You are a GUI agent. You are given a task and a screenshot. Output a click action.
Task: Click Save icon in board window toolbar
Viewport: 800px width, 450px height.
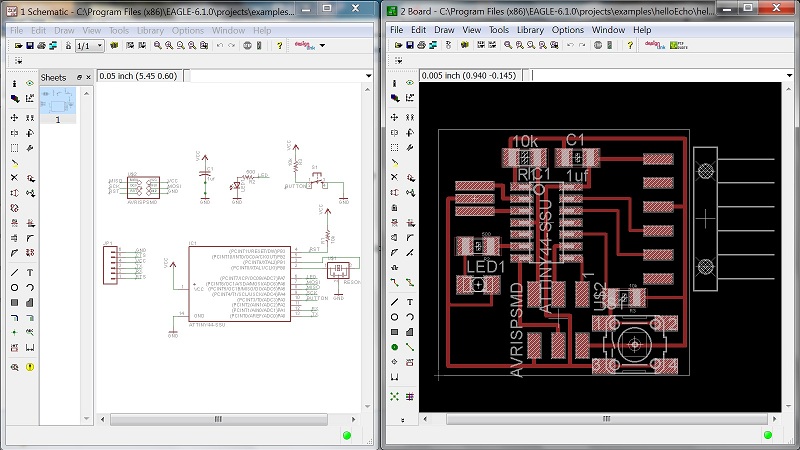pos(408,46)
